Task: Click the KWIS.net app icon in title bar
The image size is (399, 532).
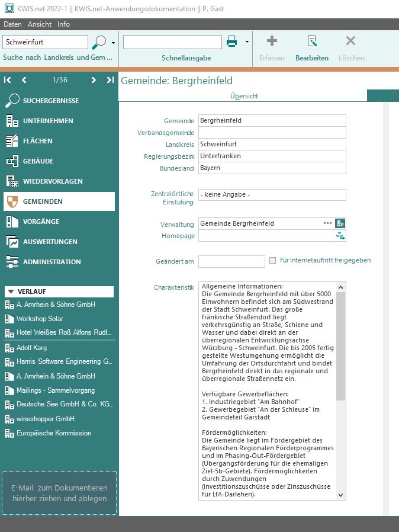Action: (9, 8)
